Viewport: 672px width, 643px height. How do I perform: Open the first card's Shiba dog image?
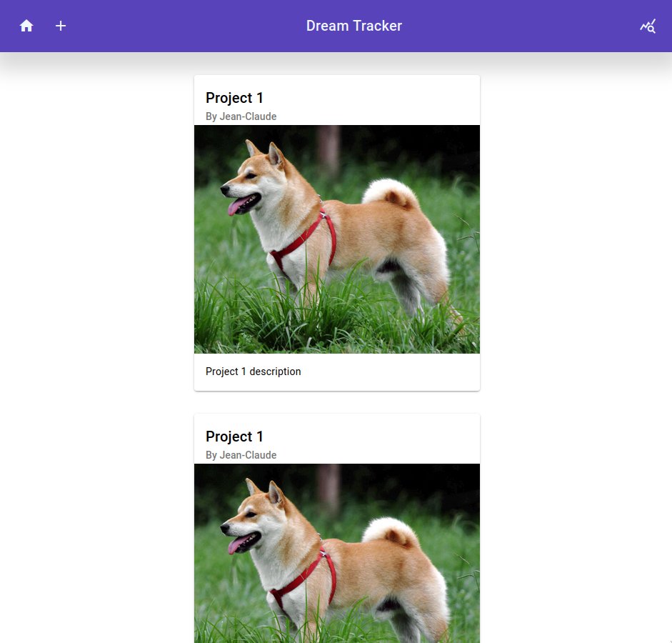337,239
